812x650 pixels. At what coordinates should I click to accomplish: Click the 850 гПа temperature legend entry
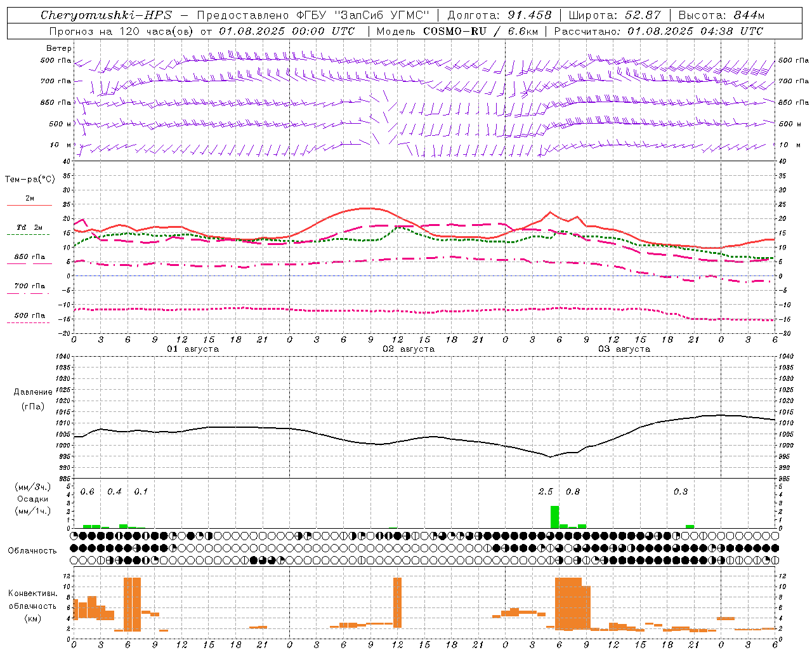coord(30,257)
